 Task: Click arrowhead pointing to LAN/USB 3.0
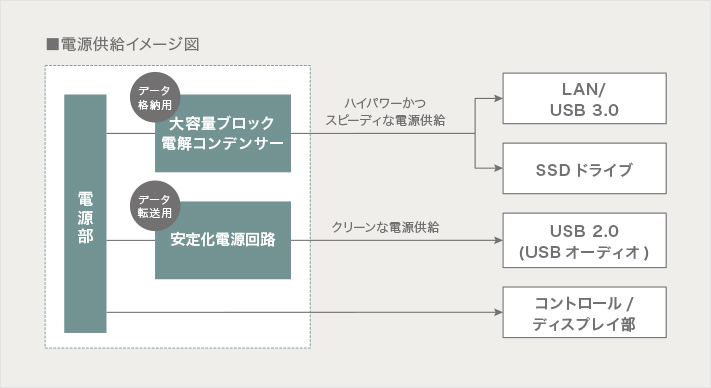tap(498, 98)
